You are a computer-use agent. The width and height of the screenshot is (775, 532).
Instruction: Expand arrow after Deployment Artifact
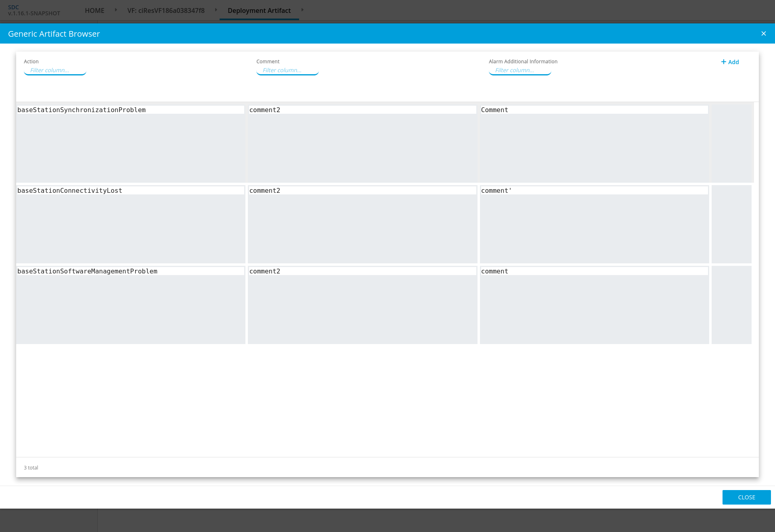[302, 10]
